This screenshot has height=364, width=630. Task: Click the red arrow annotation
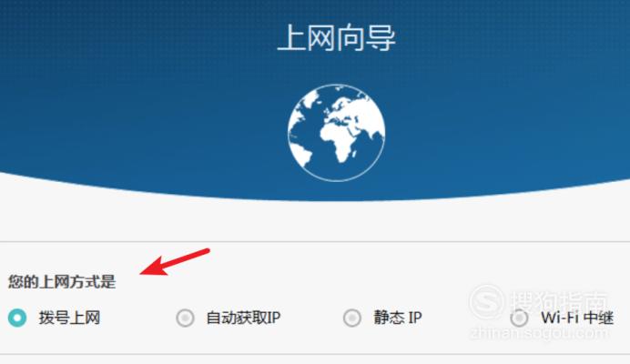coord(175,262)
